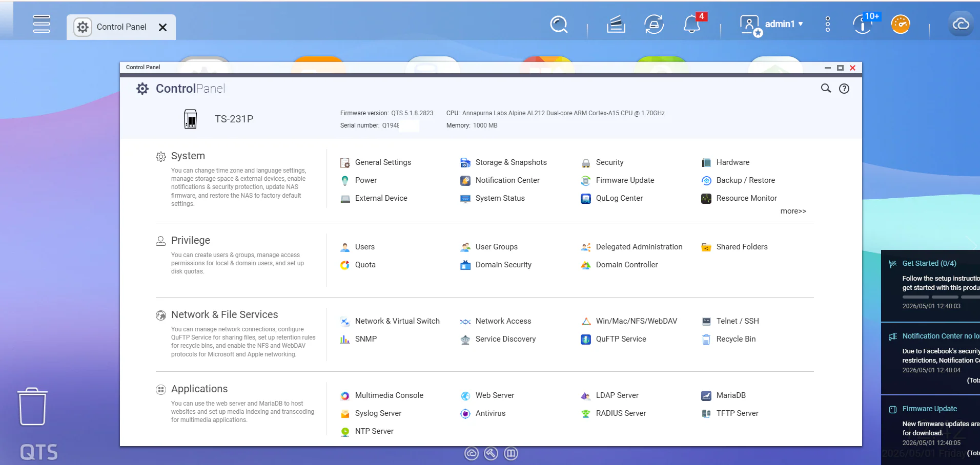Select the System category heading
The height and width of the screenshot is (465, 980).
188,156
